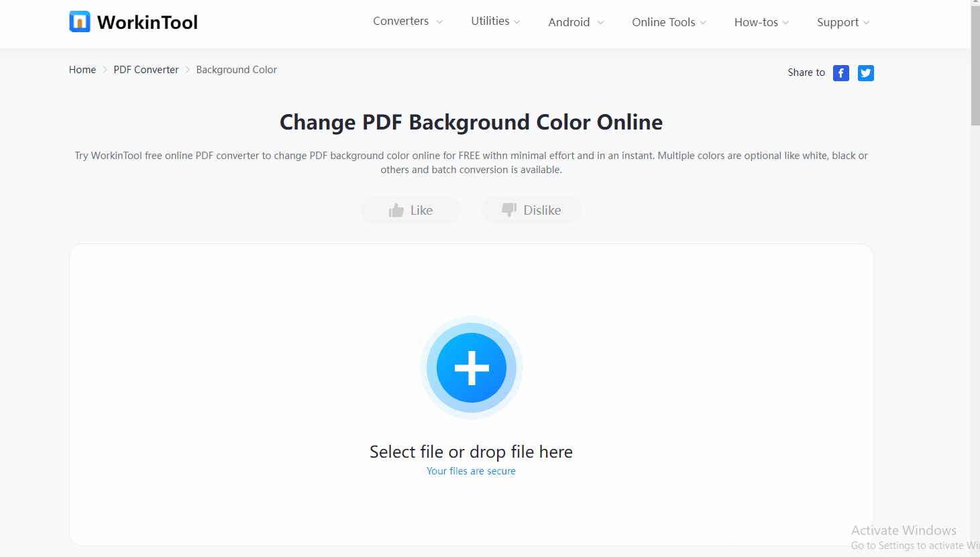The width and height of the screenshot is (980, 557).
Task: Open the Utilities menu
Action: tap(490, 21)
